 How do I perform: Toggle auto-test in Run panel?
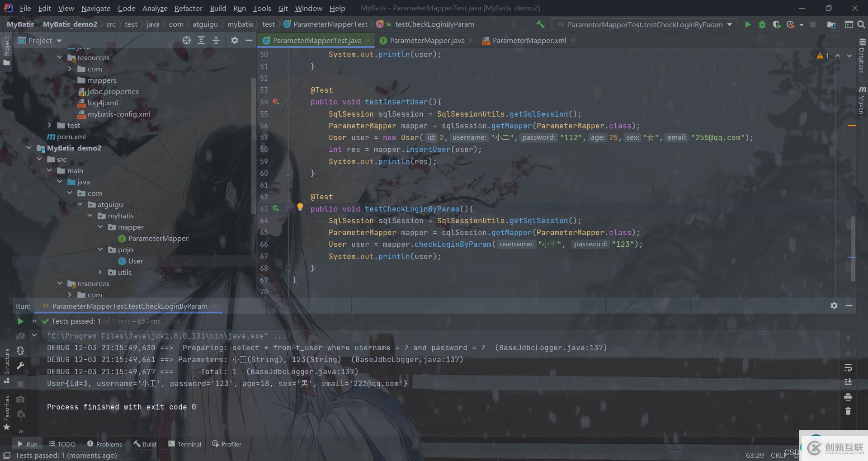(x=20, y=351)
